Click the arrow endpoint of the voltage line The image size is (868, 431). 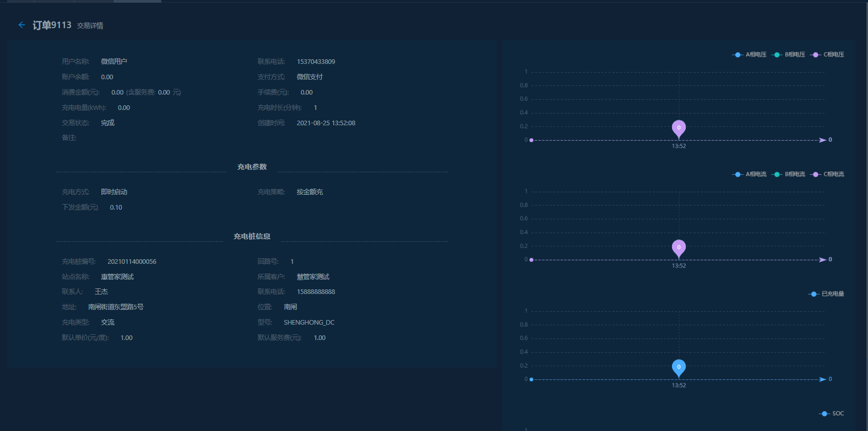coord(822,140)
